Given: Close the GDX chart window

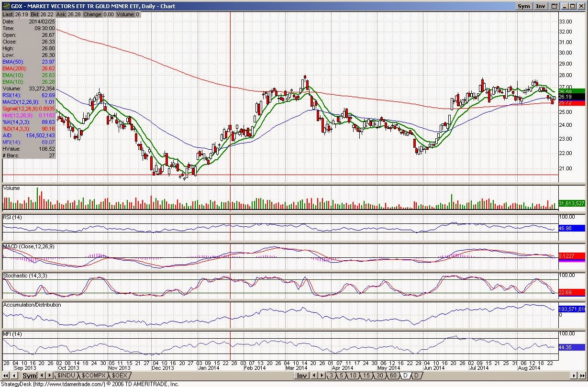Looking at the screenshot, I should [x=581, y=6].
